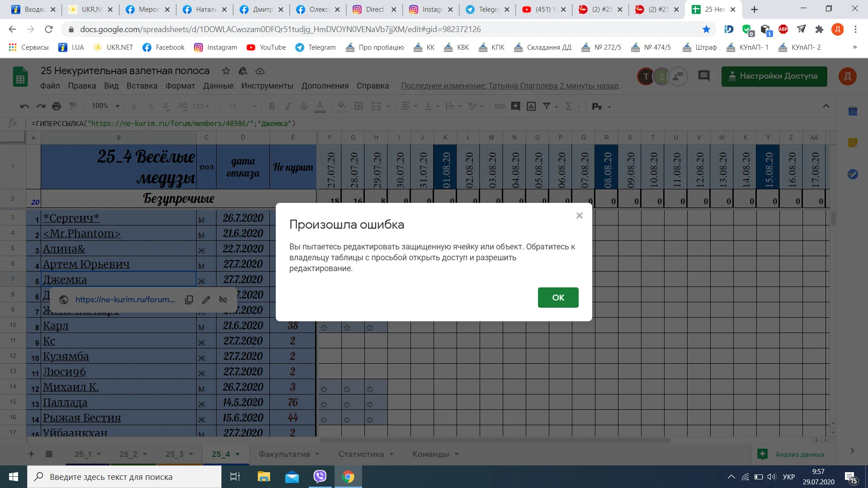Click the copy link icon in the link popup
This screenshot has width=868, height=488.
(189, 300)
